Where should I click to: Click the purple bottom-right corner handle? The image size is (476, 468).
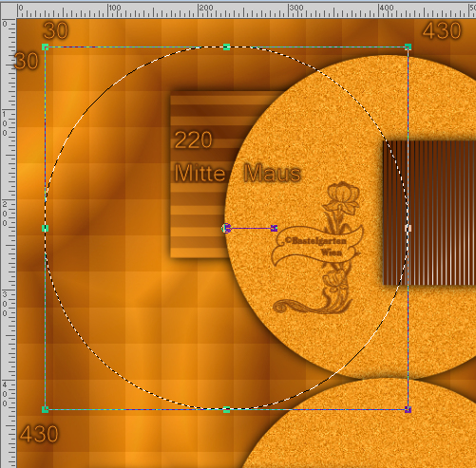(x=408, y=409)
